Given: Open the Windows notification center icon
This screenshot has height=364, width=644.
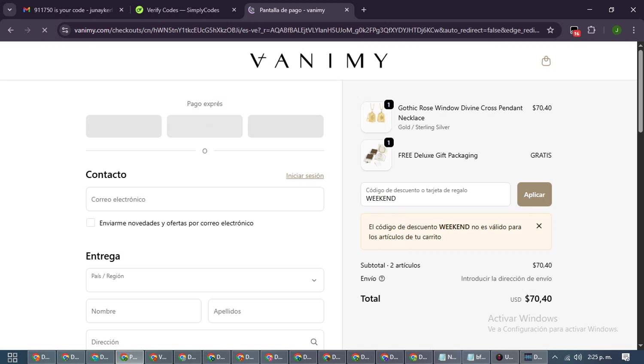Looking at the screenshot, I should click(x=626, y=357).
